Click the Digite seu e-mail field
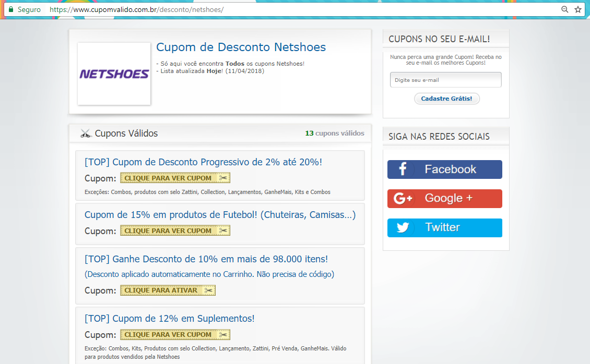 click(445, 79)
